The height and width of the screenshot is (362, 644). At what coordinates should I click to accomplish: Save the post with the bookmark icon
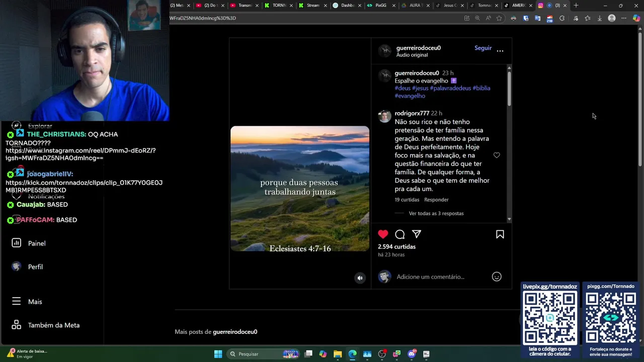tap(500, 234)
